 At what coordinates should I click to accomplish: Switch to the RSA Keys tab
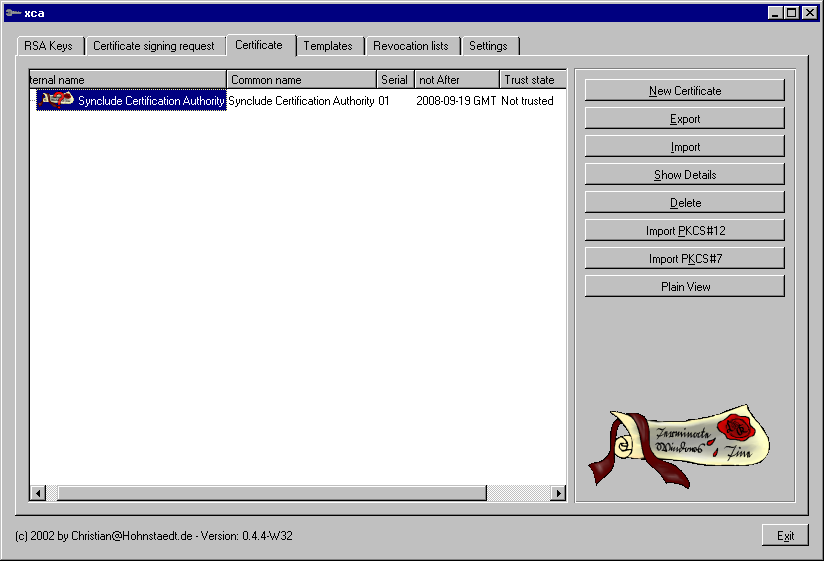(48, 46)
